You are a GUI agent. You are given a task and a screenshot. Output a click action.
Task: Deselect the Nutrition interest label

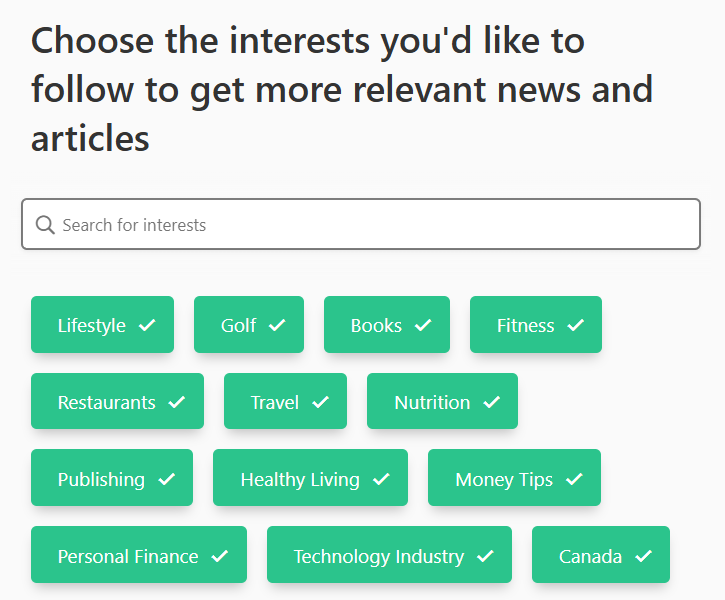click(x=432, y=402)
